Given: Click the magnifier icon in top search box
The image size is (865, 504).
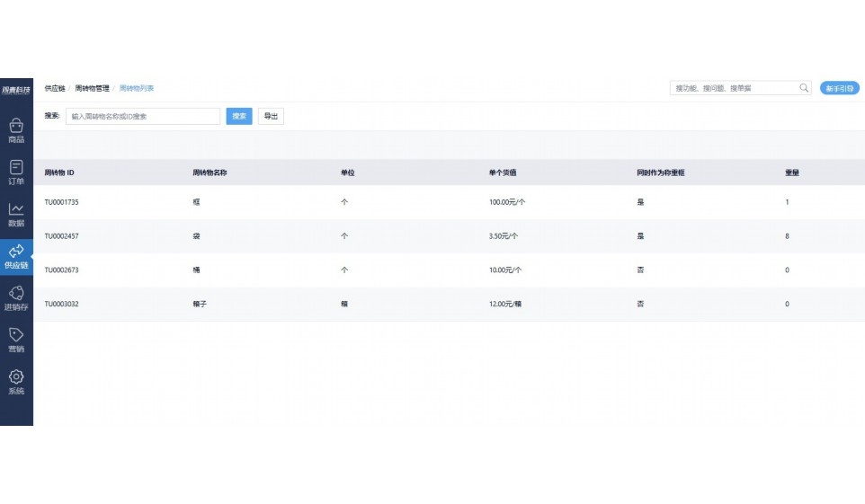Looking at the screenshot, I should click(804, 88).
